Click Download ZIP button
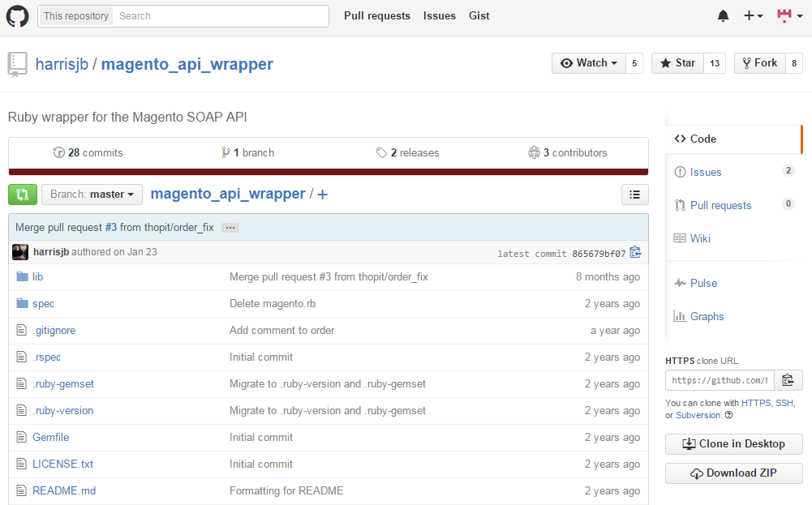This screenshot has height=505, width=812. point(734,473)
